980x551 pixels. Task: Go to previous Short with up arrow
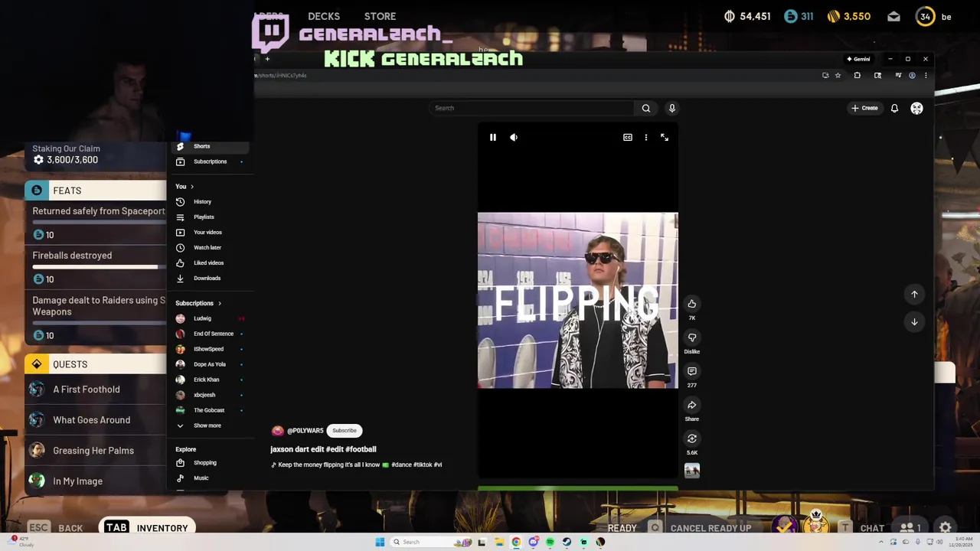(914, 295)
